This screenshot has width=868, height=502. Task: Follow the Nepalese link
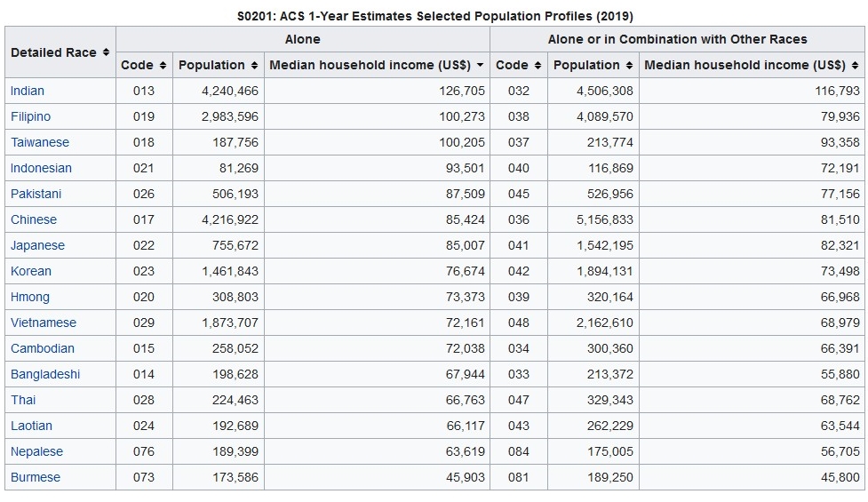pos(36,451)
